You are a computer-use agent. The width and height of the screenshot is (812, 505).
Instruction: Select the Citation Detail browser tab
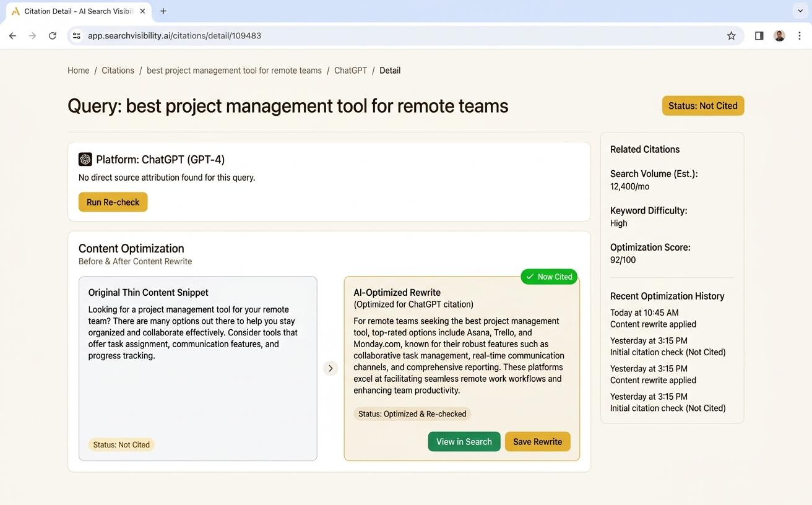pos(79,11)
